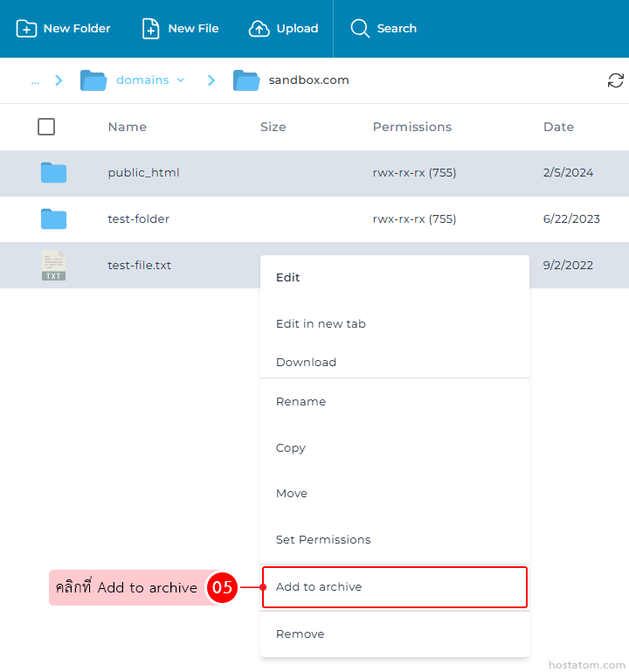The height and width of the screenshot is (672, 629).
Task: Open the public_html folder icon
Action: tap(53, 173)
